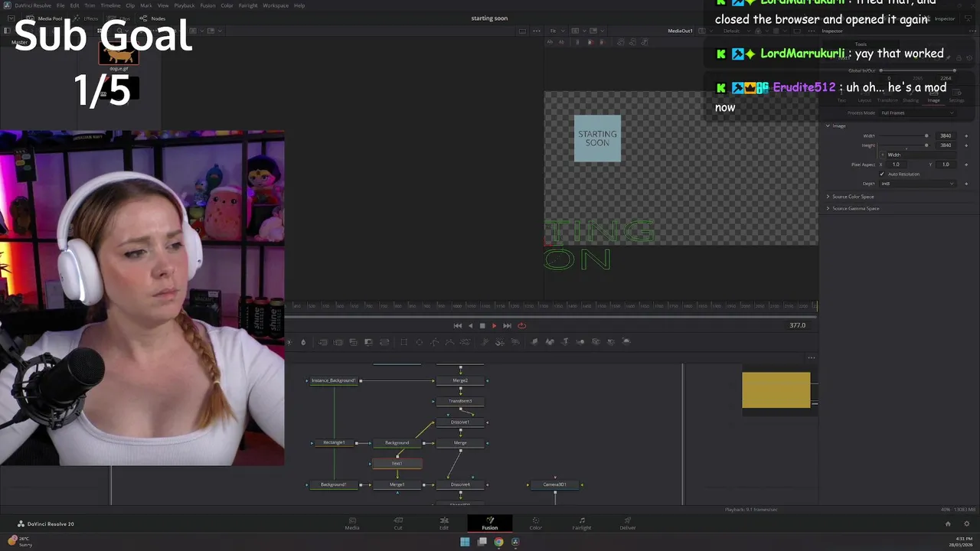Select the Ellipse mask tool
Image resolution: width=980 pixels, height=551 pixels.
419,341
